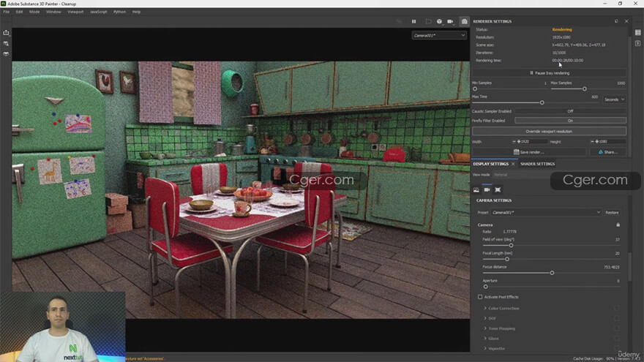The width and height of the screenshot is (644, 362).
Task: Expand the DOF section
Action: [x=485, y=319]
